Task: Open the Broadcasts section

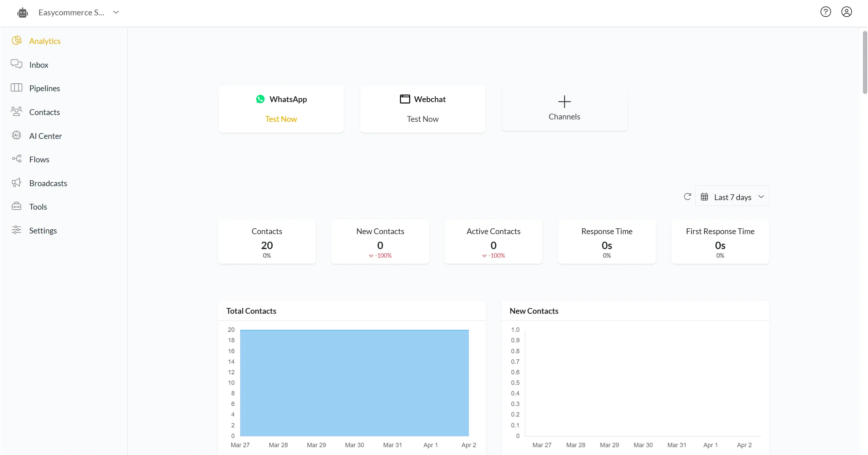Action: click(48, 183)
